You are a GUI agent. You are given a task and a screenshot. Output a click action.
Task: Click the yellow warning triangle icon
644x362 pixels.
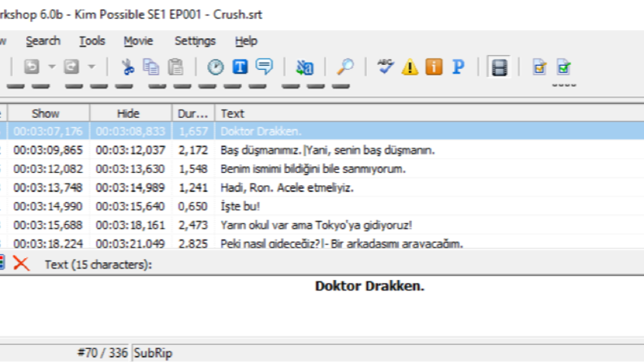point(410,67)
